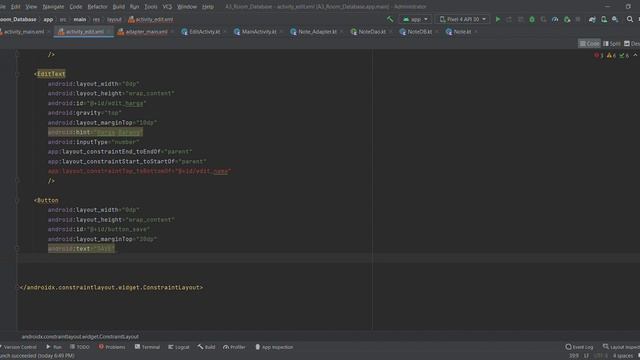Collapse the EditText tag fold marker
The width and height of the screenshot is (640, 360).
click(x=18, y=74)
